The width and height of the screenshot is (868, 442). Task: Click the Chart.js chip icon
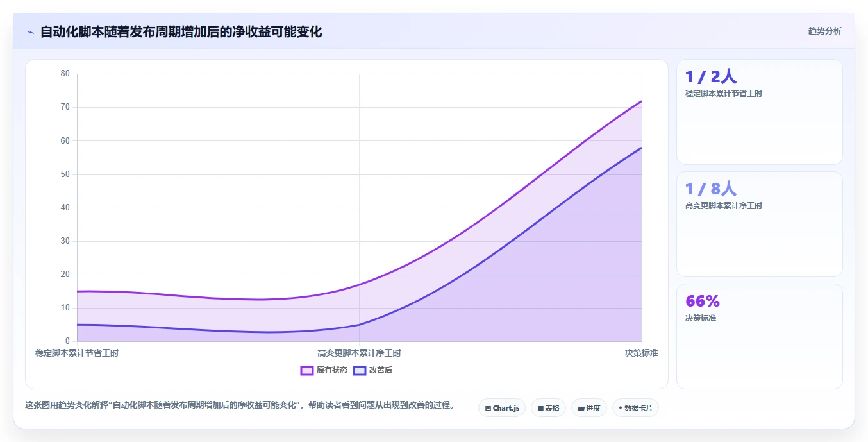488,408
